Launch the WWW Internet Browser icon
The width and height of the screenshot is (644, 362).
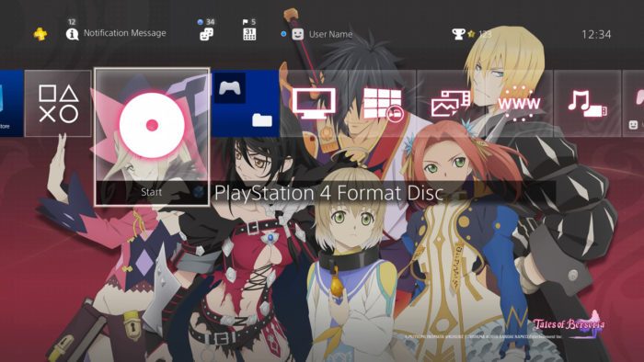[519, 104]
